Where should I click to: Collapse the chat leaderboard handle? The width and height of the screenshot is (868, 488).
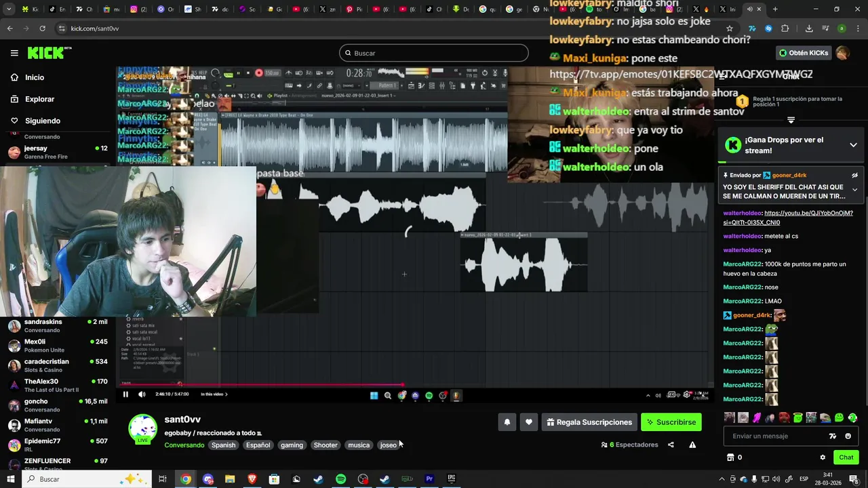click(x=791, y=120)
